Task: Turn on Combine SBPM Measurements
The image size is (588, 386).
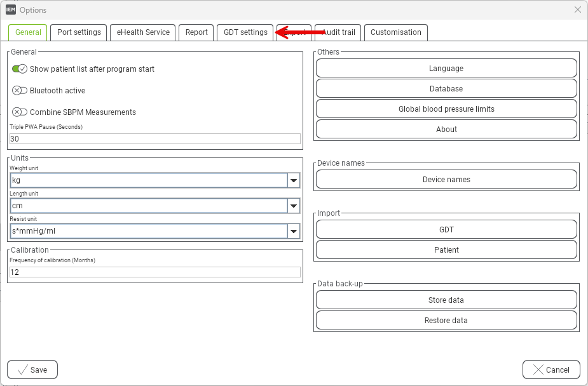Action: pyautogui.click(x=20, y=112)
